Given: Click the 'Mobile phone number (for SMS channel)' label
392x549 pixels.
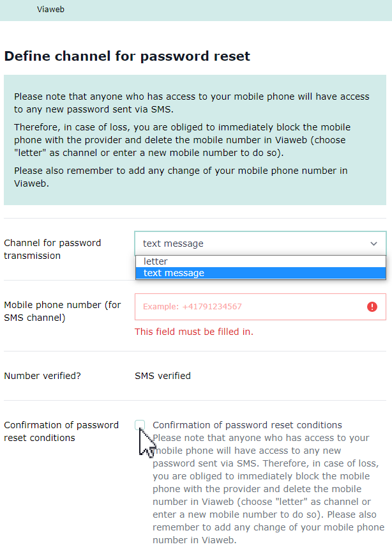Looking at the screenshot, I should click(62, 311).
